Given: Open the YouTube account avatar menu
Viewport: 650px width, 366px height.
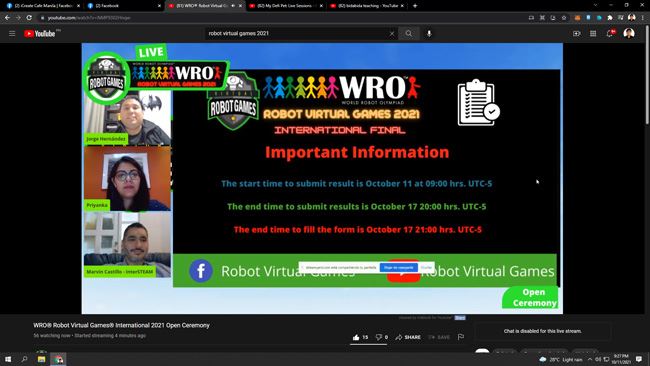Looking at the screenshot, I should [629, 33].
